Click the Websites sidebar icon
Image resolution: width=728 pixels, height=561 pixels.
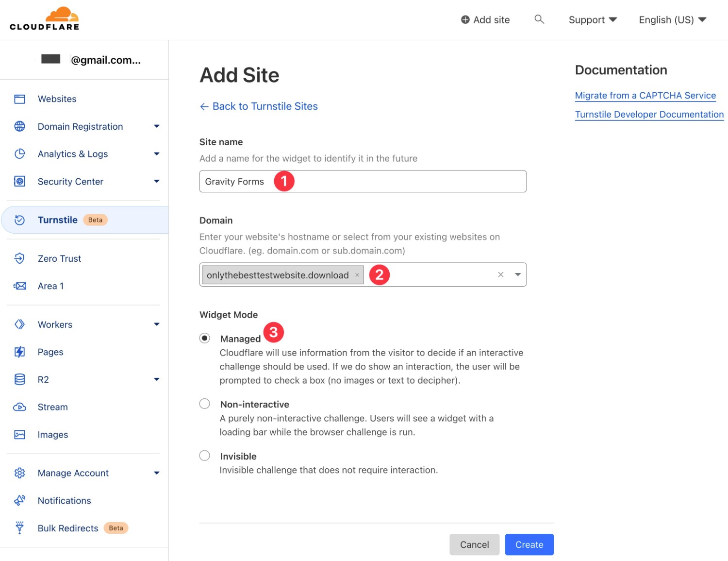click(x=19, y=99)
